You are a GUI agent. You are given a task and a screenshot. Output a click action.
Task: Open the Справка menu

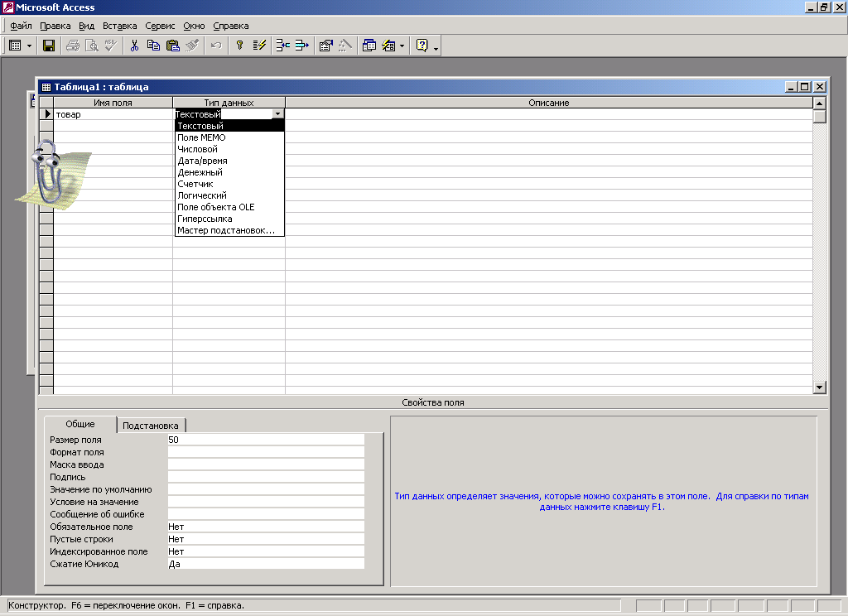pyautogui.click(x=231, y=26)
